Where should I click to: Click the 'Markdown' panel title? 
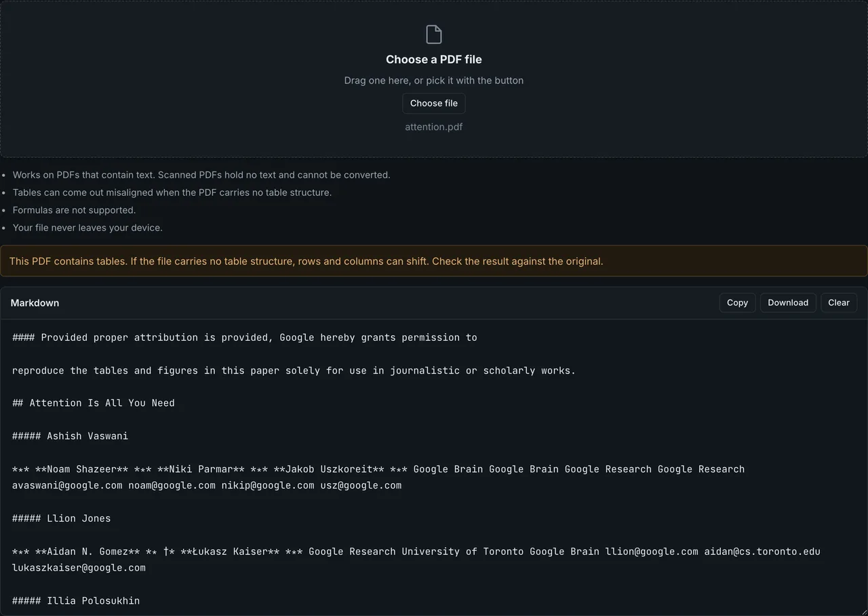[x=35, y=303]
